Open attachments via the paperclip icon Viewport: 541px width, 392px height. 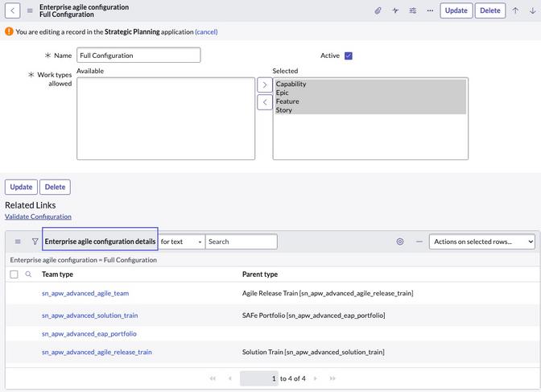[x=378, y=10]
